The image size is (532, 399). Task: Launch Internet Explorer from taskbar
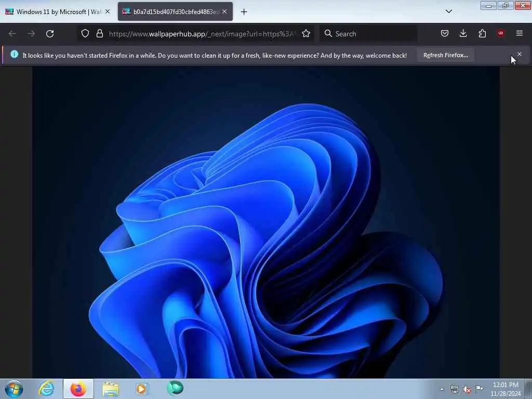click(46, 389)
